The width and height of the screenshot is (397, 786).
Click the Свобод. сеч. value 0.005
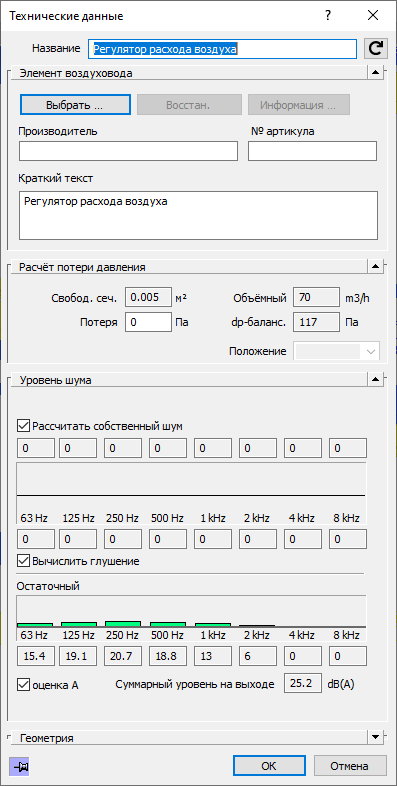point(148,298)
